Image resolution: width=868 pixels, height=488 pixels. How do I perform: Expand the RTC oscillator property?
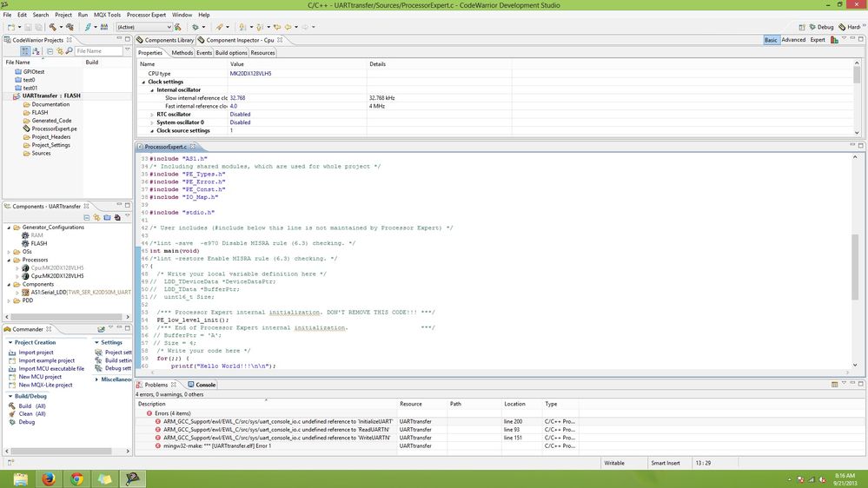pos(152,115)
